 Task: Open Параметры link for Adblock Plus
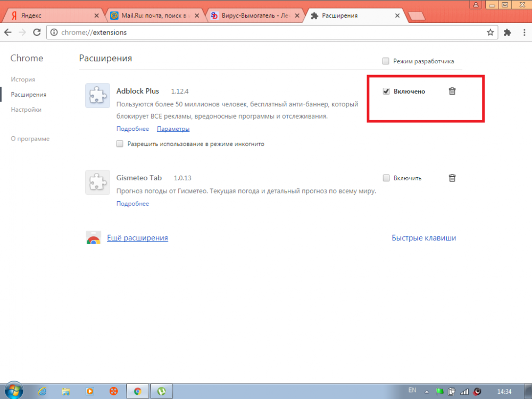pos(173,129)
